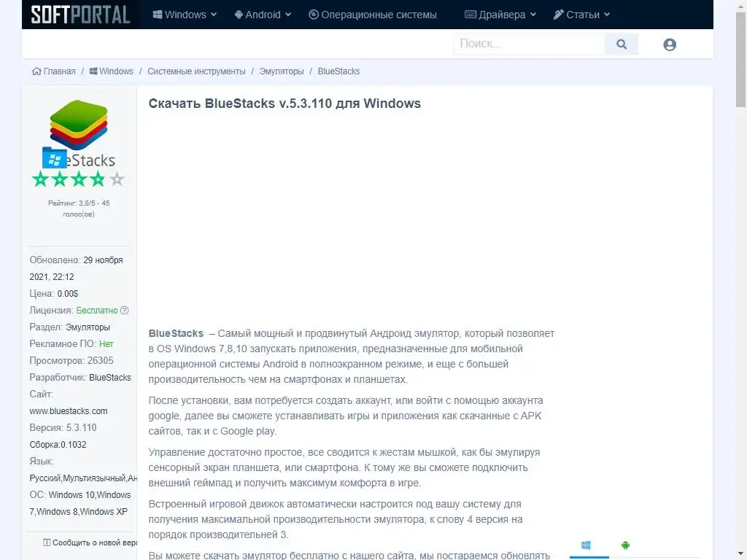Rate with the fifth grey star
Screen dimensions: 747x560
click(x=117, y=179)
